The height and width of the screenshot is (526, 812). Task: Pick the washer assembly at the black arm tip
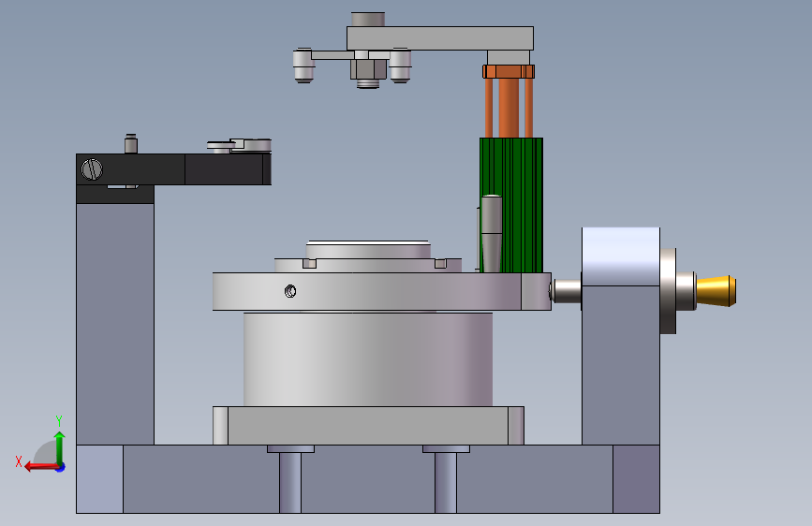239,145
